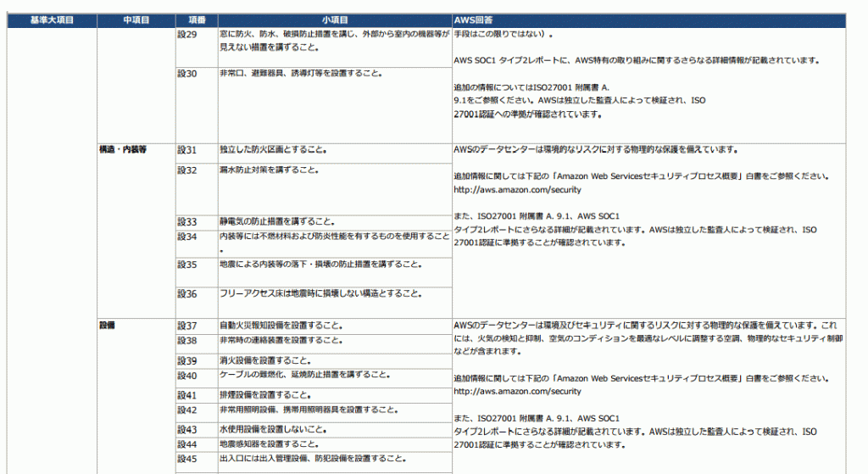Click the 項番 column header

[197, 20]
